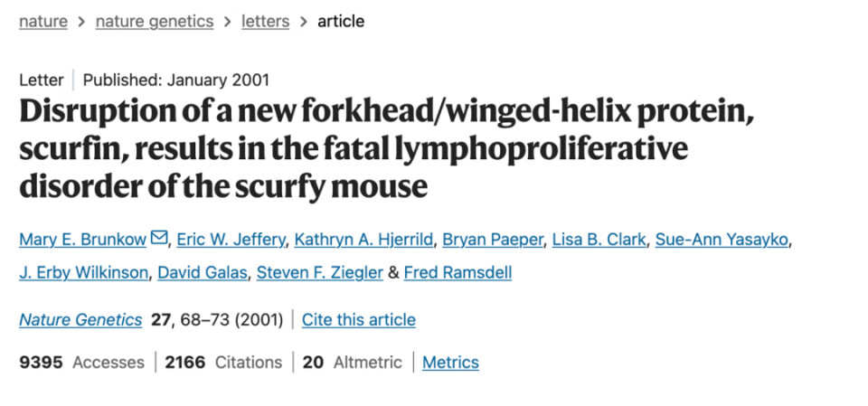Open the Nature Genetics journal link
Image resolution: width=868 pixels, height=406 pixels.
pyautogui.click(x=80, y=319)
